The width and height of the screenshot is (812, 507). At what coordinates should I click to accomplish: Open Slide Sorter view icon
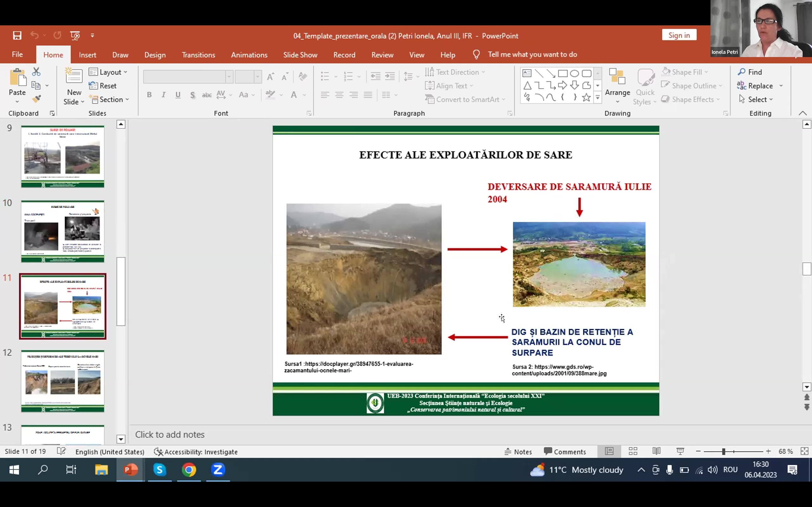click(633, 451)
